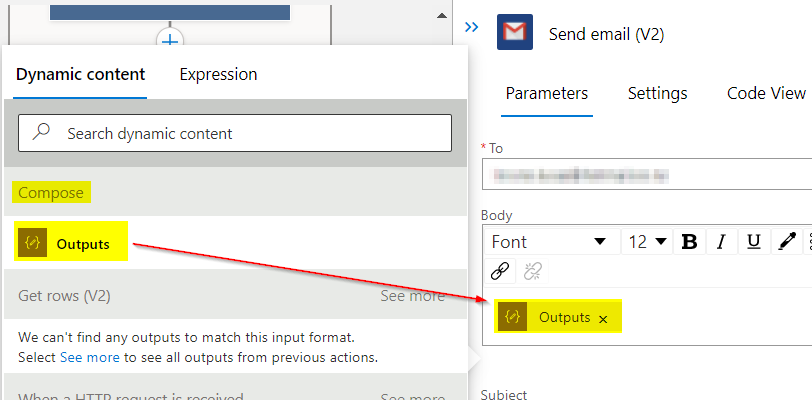Open the font size 12 dropdown

[647, 241]
